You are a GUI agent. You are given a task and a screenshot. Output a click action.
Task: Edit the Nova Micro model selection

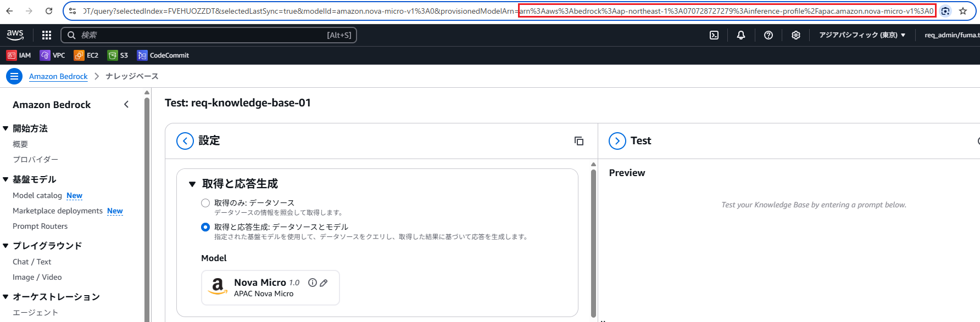pos(324,283)
